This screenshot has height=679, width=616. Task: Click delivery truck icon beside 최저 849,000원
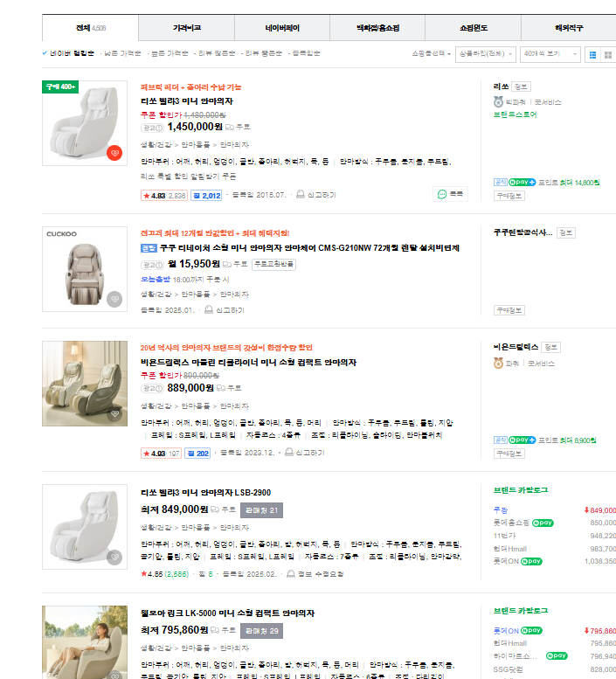[215, 510]
